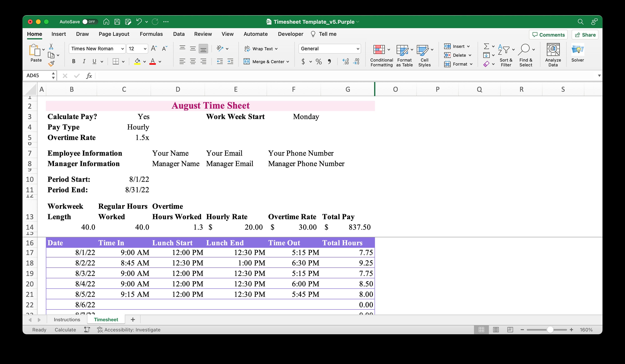
Task: Toggle Bottom Align button
Action: [x=203, y=48]
